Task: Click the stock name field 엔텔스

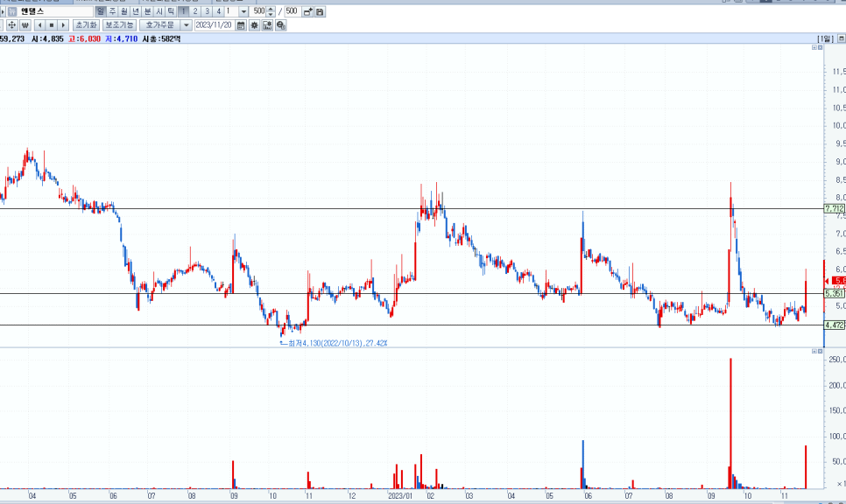Action: click(x=55, y=11)
